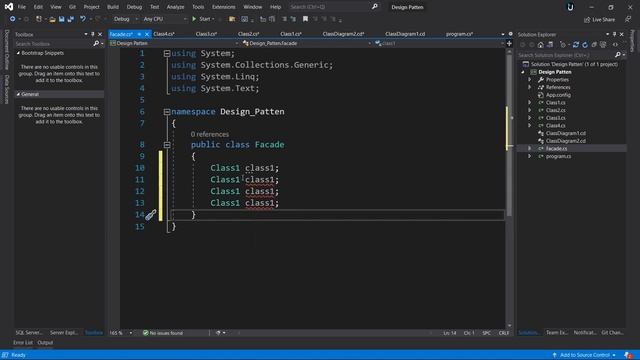Screen dimensions: 640x360
Task: Open the Output tab at bottom
Action: click(x=45, y=343)
